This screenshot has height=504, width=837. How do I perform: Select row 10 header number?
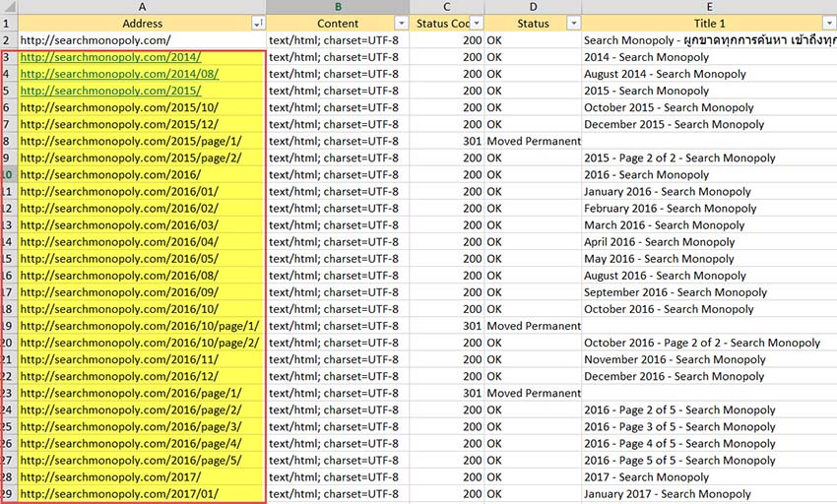pyautogui.click(x=9, y=174)
